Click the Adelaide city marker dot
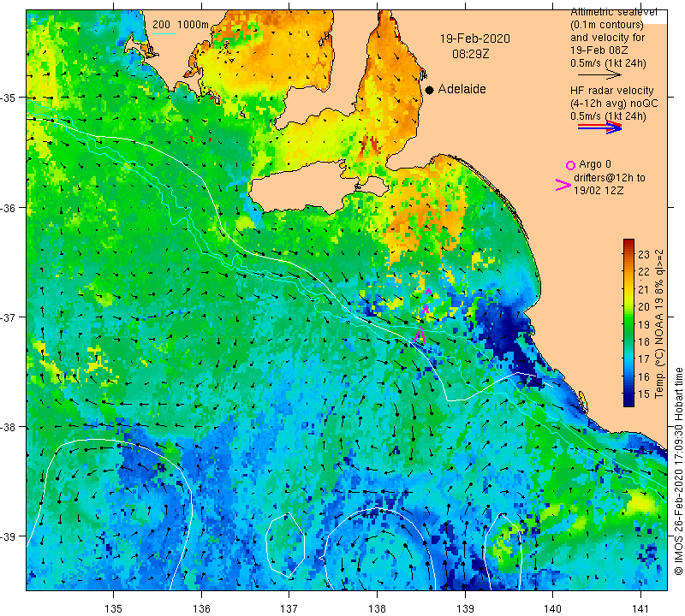685x616 pixels. click(430, 90)
